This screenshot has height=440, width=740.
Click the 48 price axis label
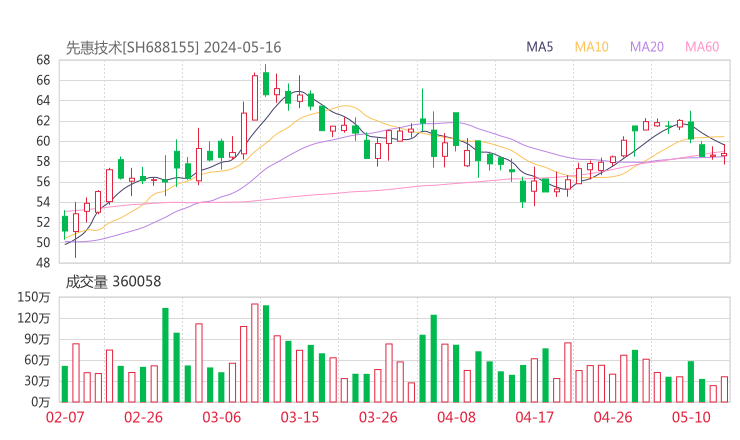coord(43,263)
